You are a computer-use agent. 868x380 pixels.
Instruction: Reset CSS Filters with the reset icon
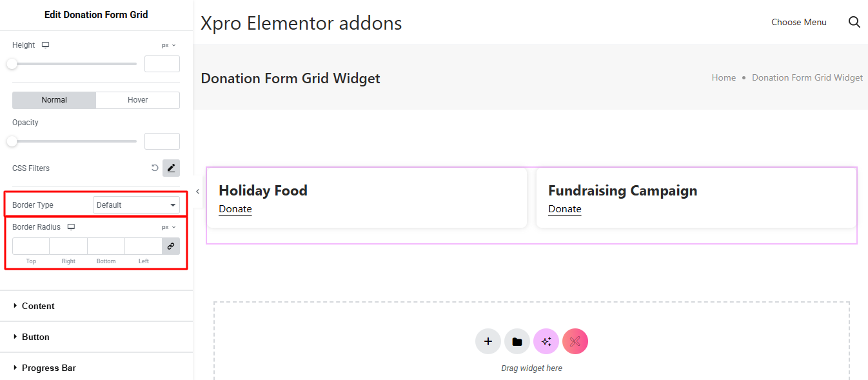(x=155, y=168)
